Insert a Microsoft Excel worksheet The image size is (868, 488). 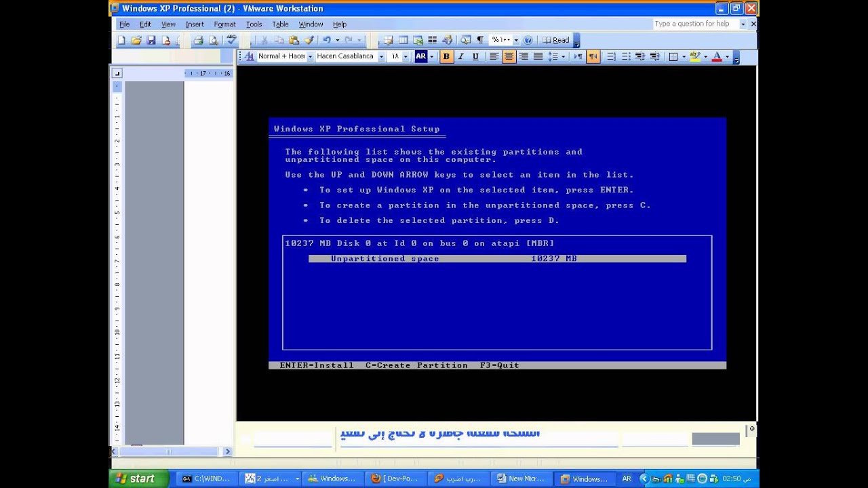[x=418, y=41]
